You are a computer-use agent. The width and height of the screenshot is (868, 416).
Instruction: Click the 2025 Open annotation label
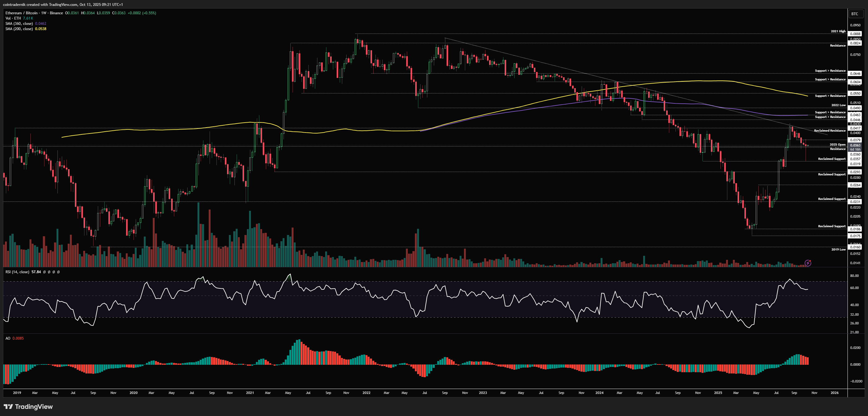click(837, 144)
